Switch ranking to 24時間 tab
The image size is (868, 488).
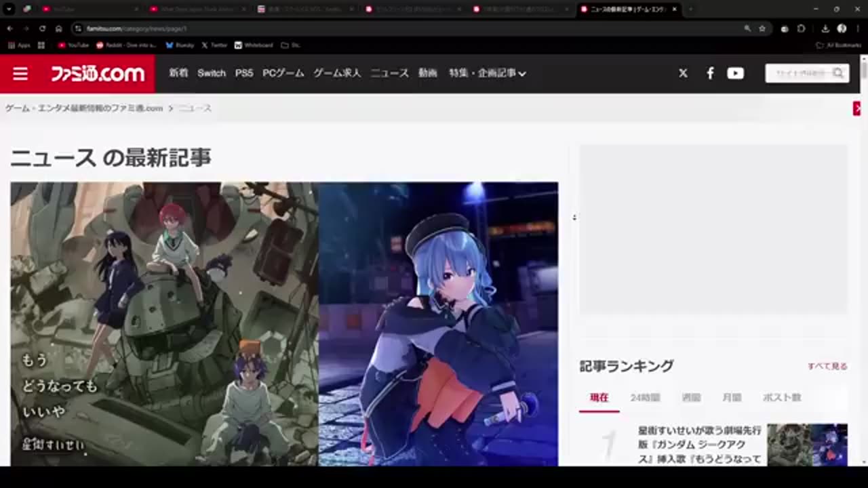[645, 398]
